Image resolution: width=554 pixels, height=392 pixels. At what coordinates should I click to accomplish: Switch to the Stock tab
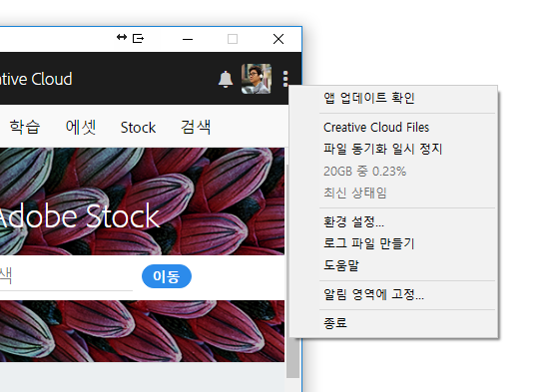(138, 128)
